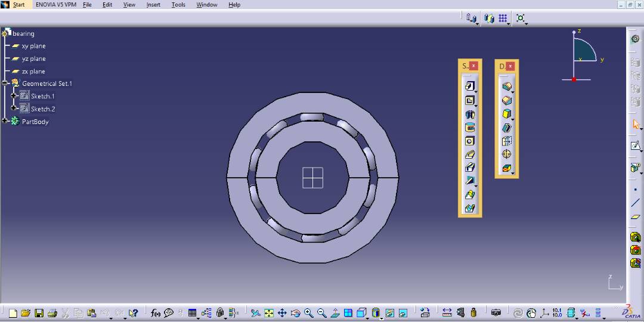Select the Pad tool in sketch-based features toolbar

[x=469, y=87]
